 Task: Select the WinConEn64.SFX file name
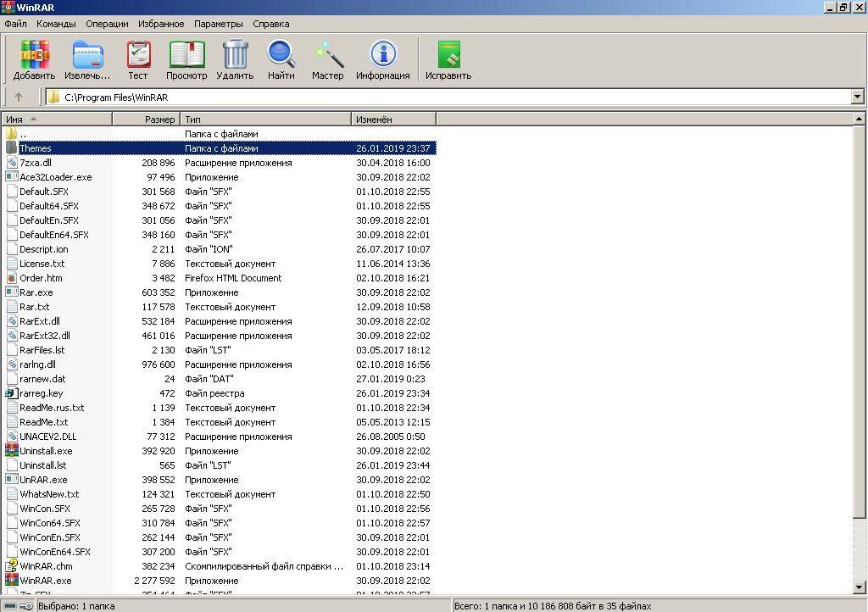tap(55, 551)
